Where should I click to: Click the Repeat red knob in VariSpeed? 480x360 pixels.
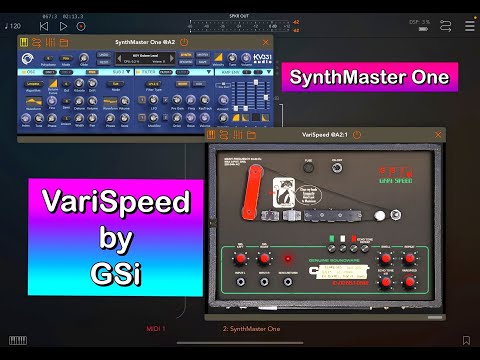click(x=409, y=259)
